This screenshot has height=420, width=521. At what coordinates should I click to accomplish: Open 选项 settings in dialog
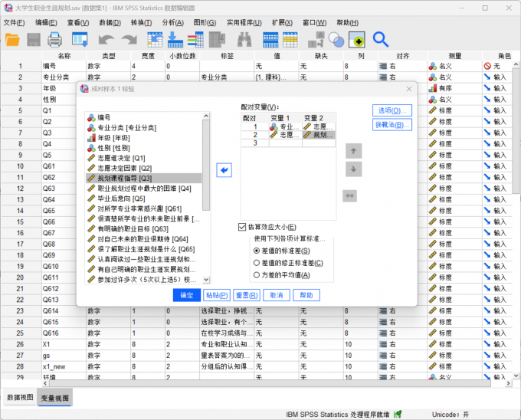point(392,110)
